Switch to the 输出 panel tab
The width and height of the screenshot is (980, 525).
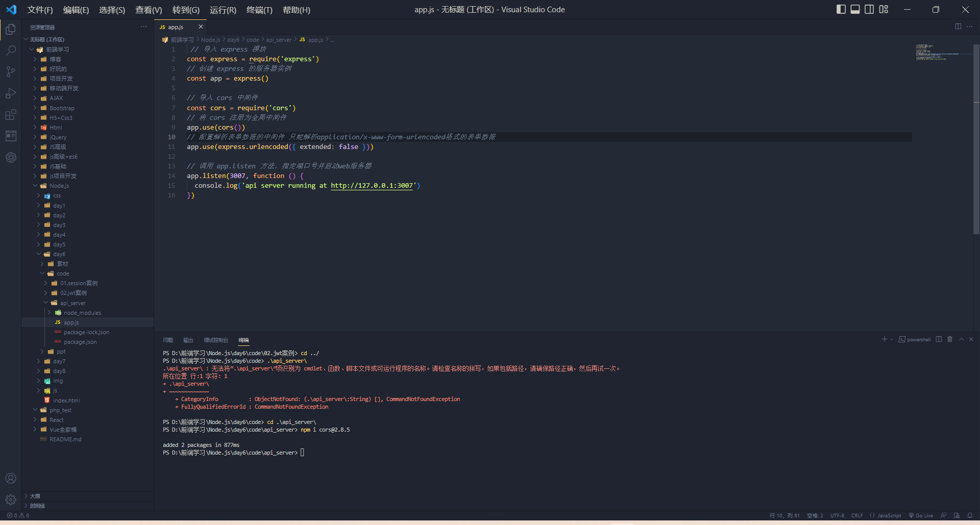[x=188, y=340]
